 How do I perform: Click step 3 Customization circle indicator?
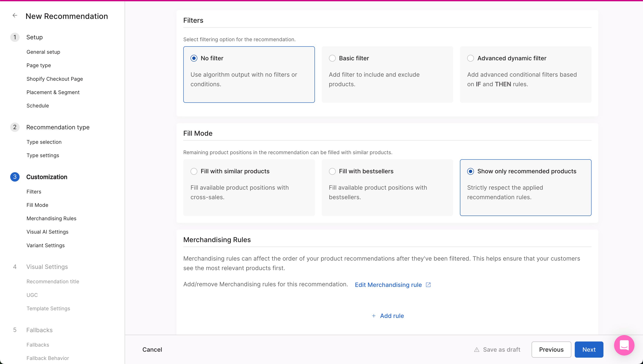pyautogui.click(x=15, y=177)
